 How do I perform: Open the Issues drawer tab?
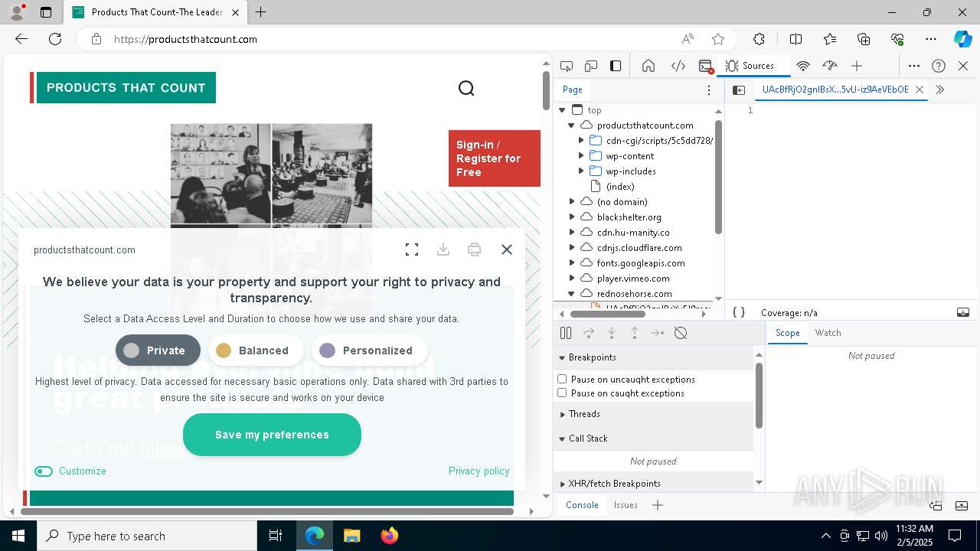(x=626, y=505)
